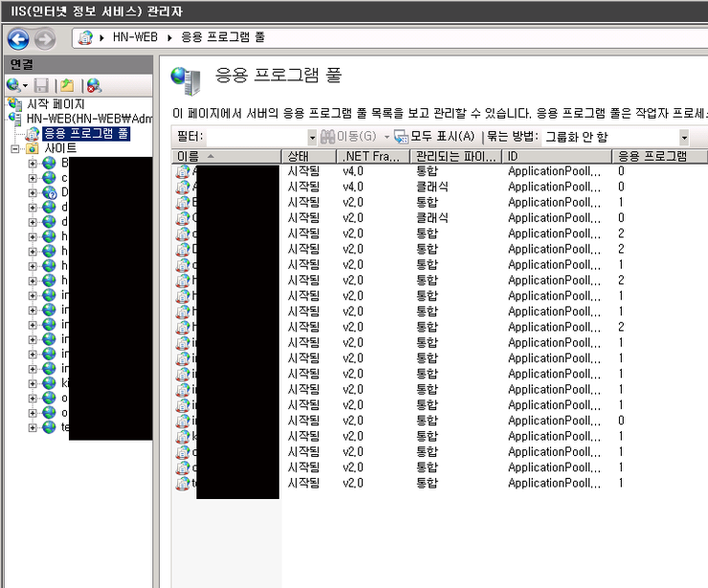Sort by the 상태 column header

tap(309, 157)
